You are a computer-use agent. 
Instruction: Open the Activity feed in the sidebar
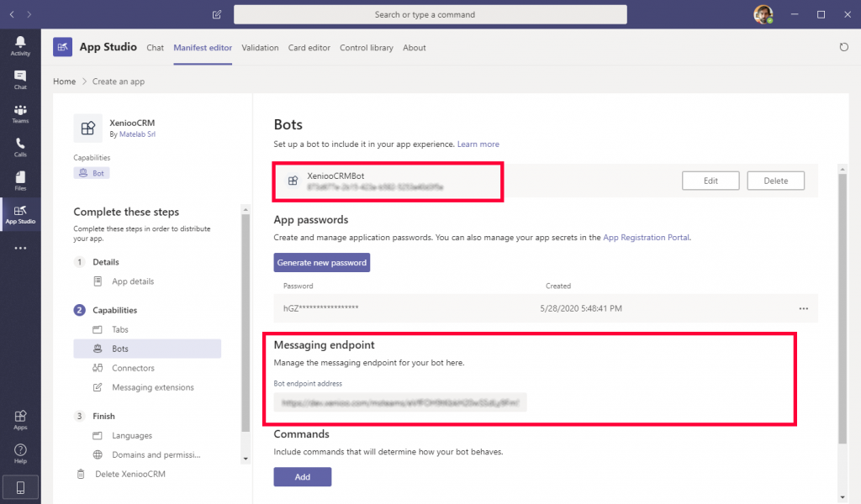20,46
